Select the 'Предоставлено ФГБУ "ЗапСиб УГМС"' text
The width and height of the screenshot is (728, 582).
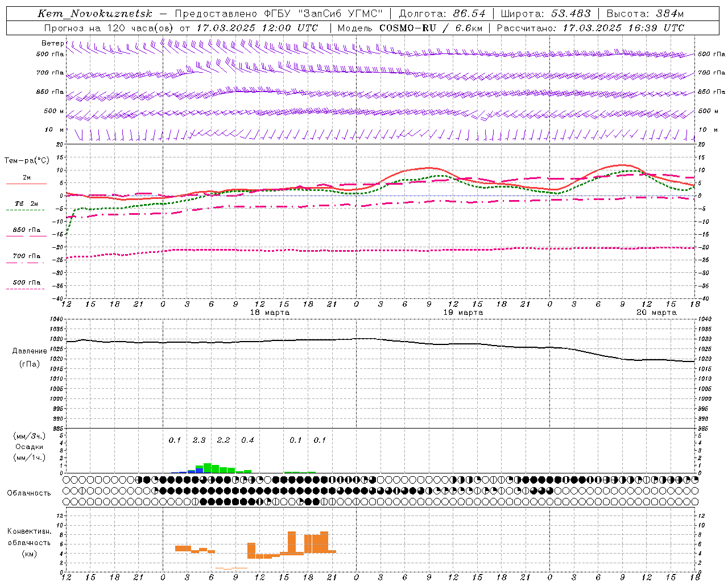(279, 14)
